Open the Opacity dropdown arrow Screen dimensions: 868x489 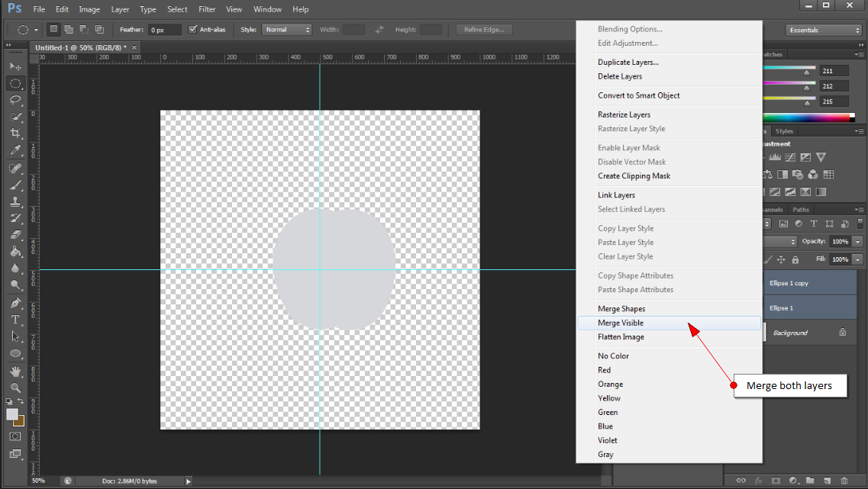coord(857,241)
